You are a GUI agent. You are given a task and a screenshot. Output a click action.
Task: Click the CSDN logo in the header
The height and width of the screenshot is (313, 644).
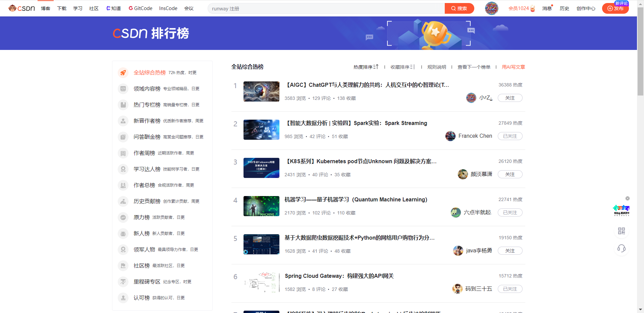click(x=22, y=8)
